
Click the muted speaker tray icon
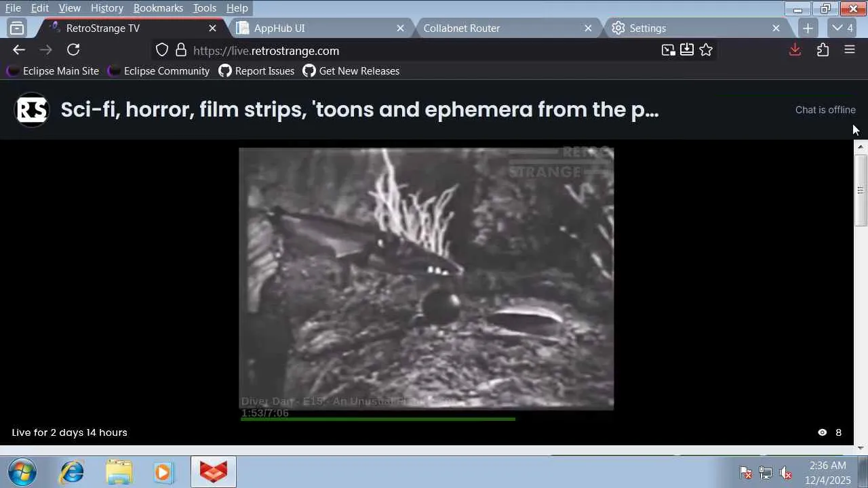pyautogui.click(x=785, y=472)
